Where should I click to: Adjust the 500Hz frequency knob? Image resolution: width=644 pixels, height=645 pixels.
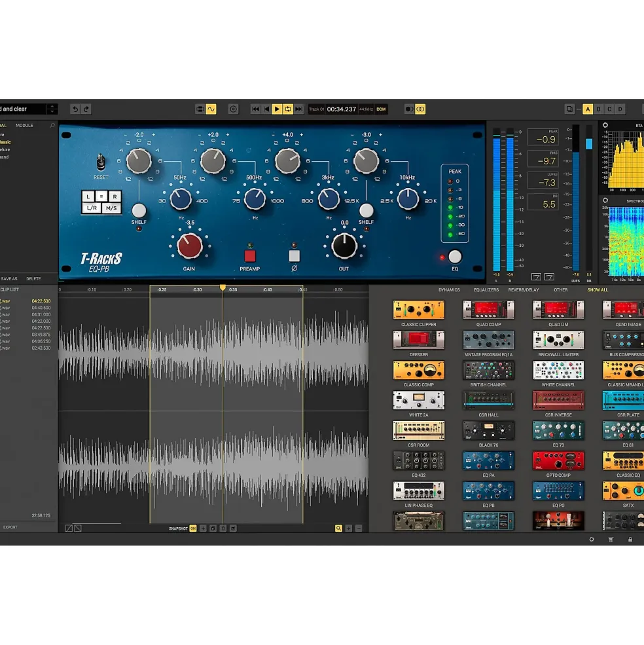coord(255,199)
